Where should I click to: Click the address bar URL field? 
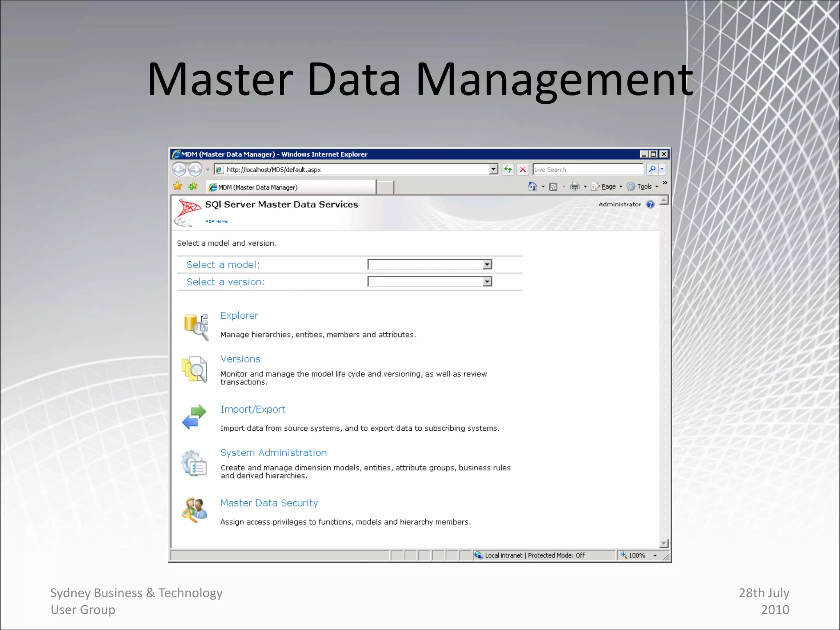352,169
